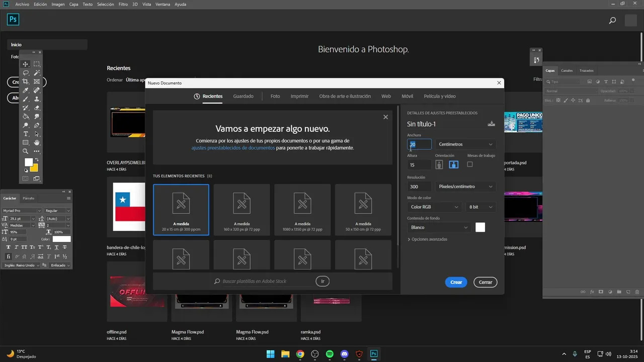The image size is (644, 362).
Task: Open Discord from the taskbar
Action: [x=344, y=354]
